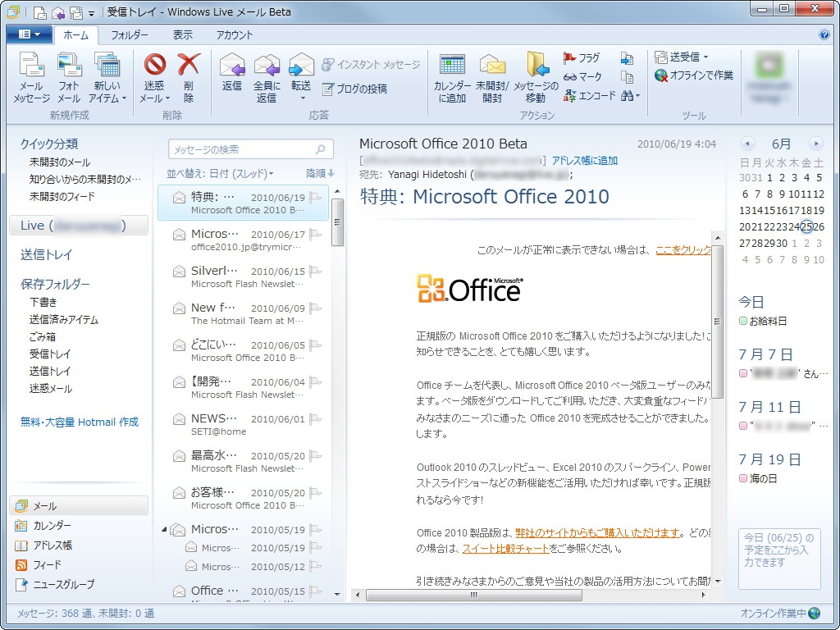The height and width of the screenshot is (630, 840).
Task: Open the 弊社のサイトからもご購入いただけます link
Action: point(597,532)
